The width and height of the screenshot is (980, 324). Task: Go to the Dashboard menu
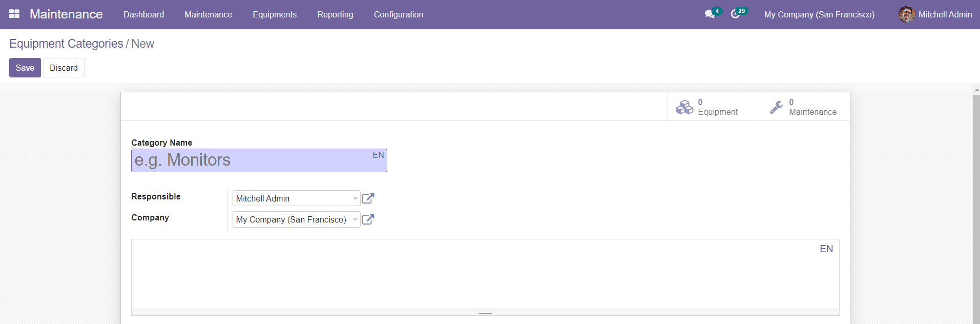point(143,14)
